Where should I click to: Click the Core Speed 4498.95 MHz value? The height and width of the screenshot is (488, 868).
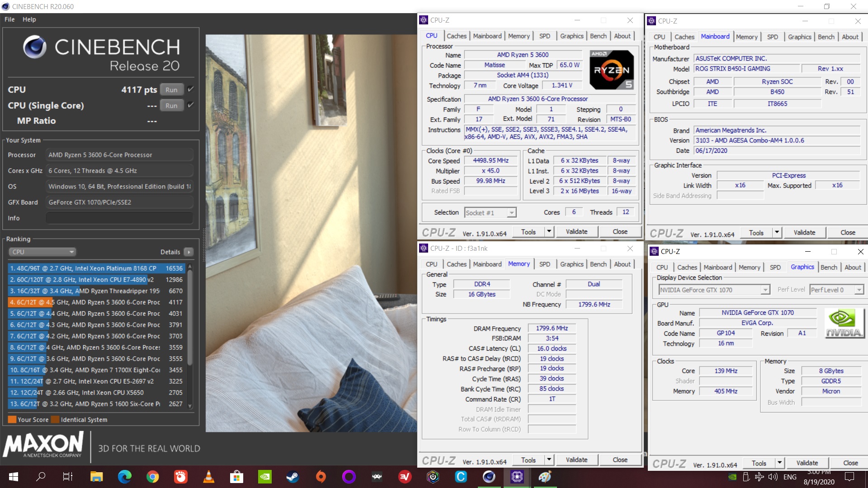click(491, 160)
